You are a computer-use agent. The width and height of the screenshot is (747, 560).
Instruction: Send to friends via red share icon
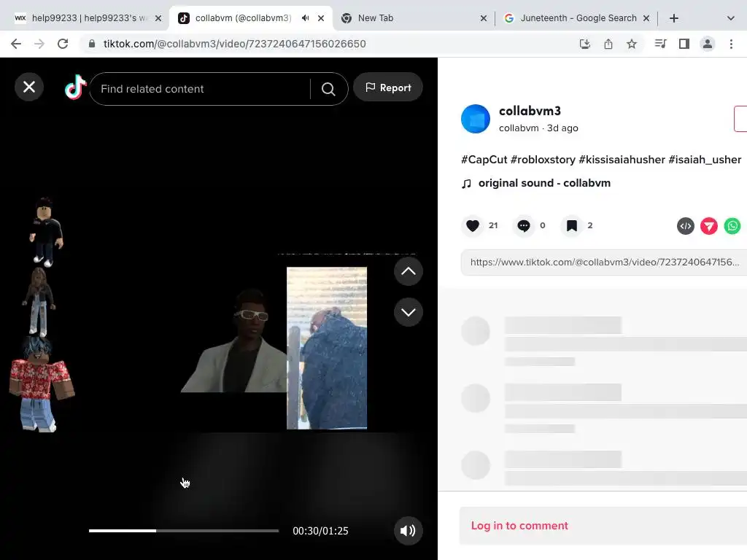pyautogui.click(x=709, y=226)
